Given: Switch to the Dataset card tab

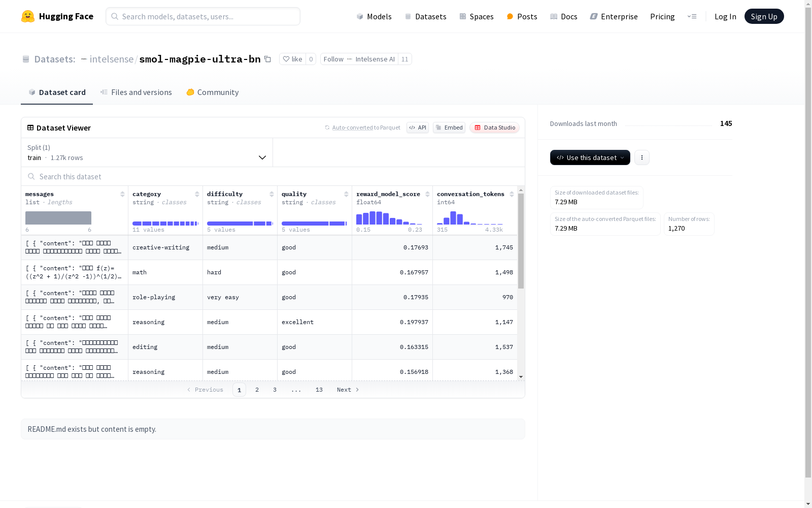Looking at the screenshot, I should (x=57, y=92).
